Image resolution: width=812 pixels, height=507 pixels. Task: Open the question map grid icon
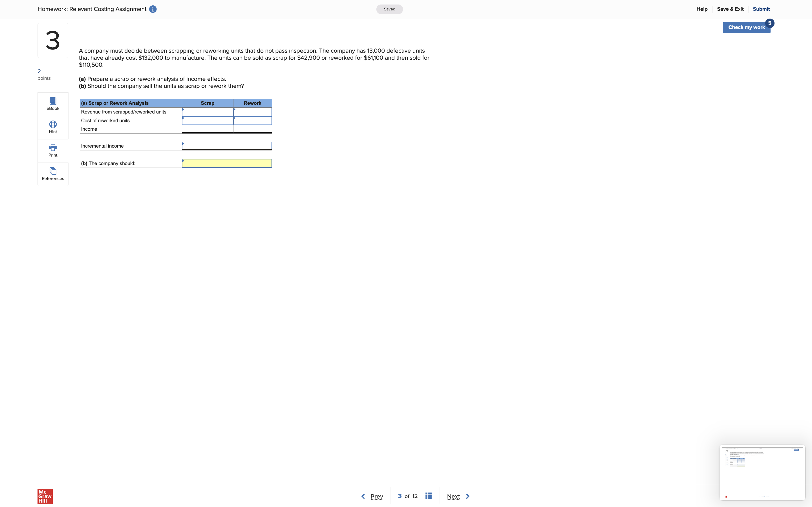429,496
